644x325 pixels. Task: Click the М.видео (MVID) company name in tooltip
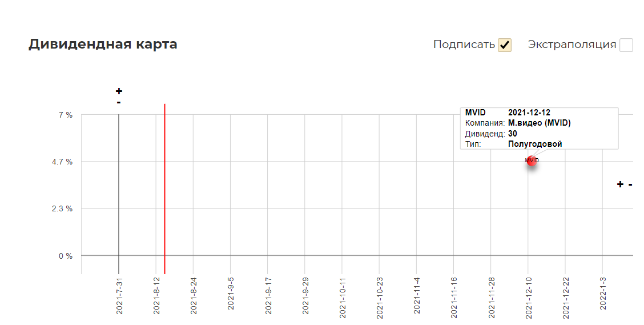pos(540,123)
